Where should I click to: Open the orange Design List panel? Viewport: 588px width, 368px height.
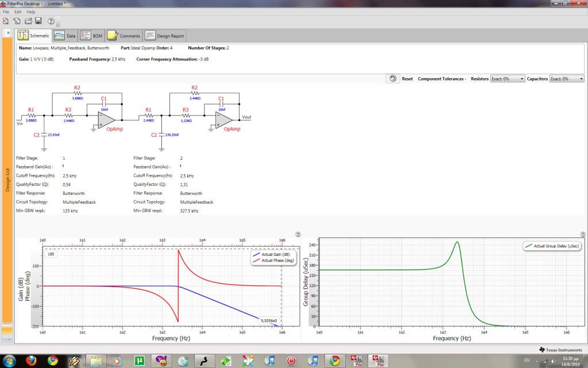7,180
